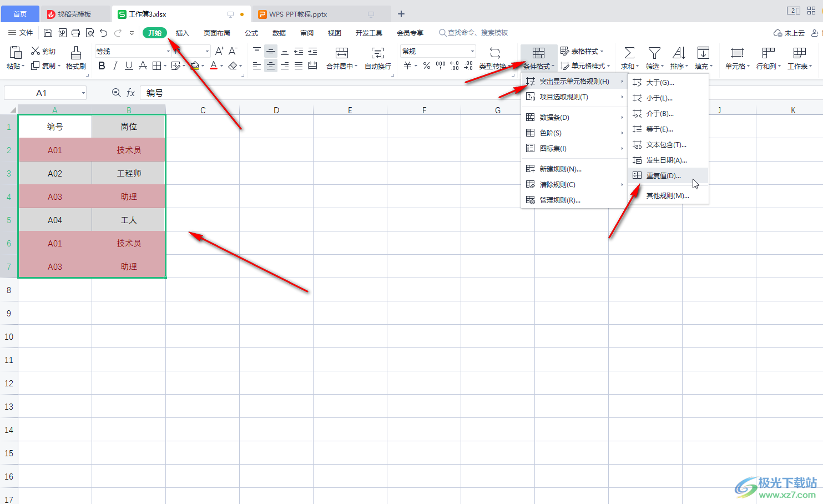Viewport: 823px width, 504px height.
Task: Click the Save icon in quick access toolbar
Action: coord(48,33)
